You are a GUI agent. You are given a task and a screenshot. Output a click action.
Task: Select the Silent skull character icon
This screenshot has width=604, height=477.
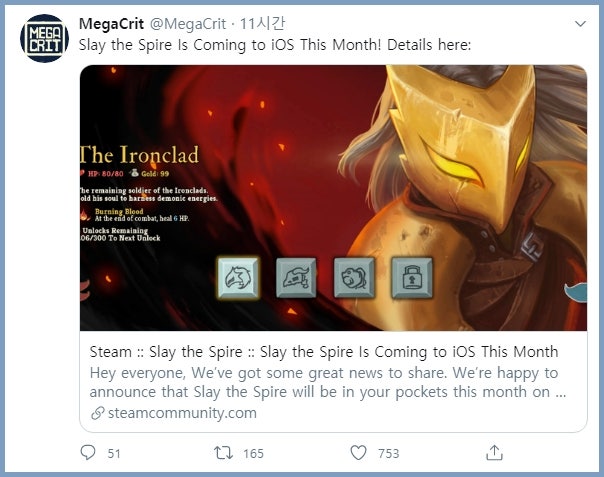pyautogui.click(x=296, y=278)
